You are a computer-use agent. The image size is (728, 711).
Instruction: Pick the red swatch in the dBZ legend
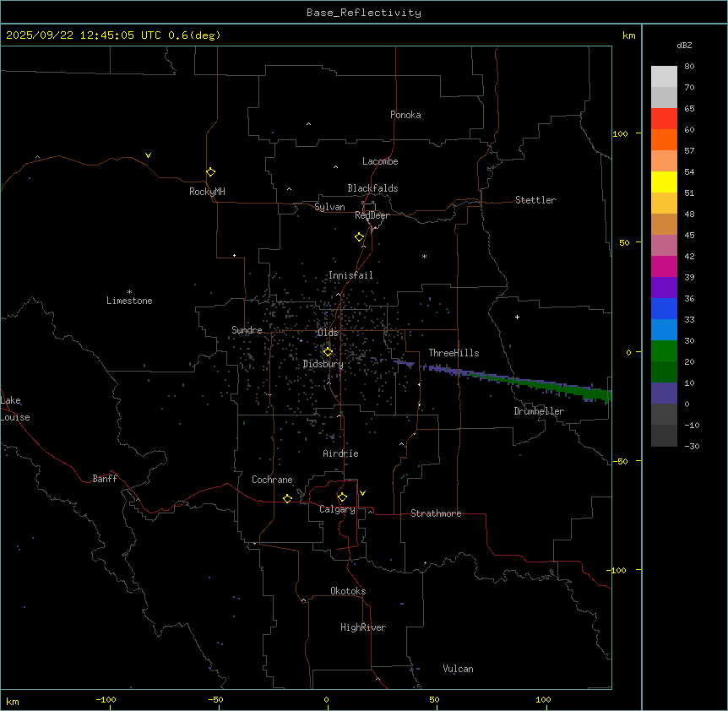click(664, 119)
